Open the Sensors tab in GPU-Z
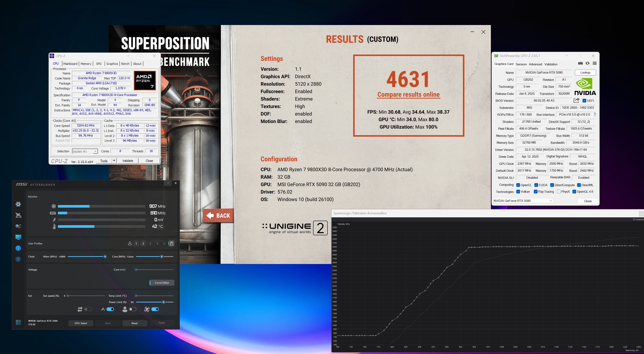Screen dimensions: 644x354 (x=521, y=64)
